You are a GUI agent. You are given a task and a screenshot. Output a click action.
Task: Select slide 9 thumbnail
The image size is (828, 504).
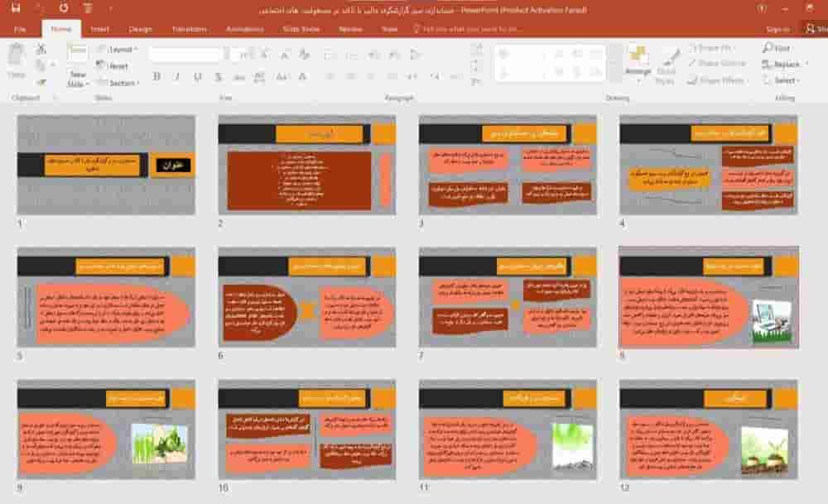click(x=106, y=429)
